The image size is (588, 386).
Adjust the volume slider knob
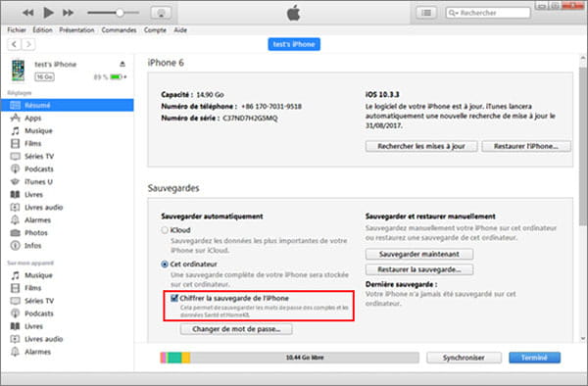pos(120,13)
